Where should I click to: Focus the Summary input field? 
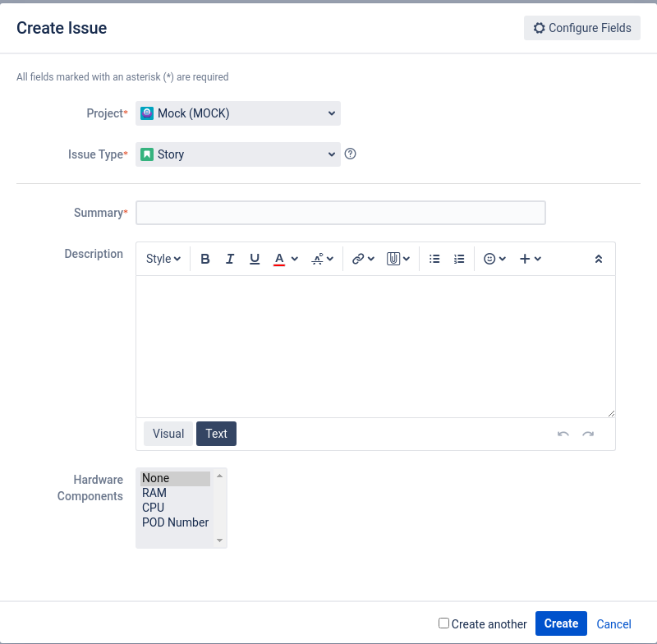[x=341, y=213]
